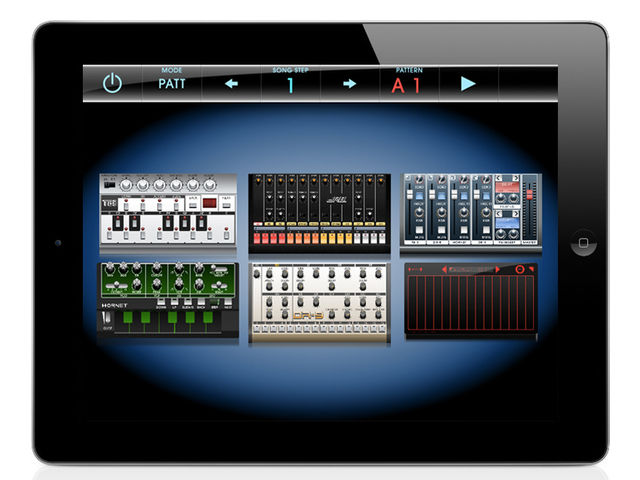Image resolution: width=640 pixels, height=480 pixels.
Task: Click the right red arrow on sequencer
Action: (498, 269)
